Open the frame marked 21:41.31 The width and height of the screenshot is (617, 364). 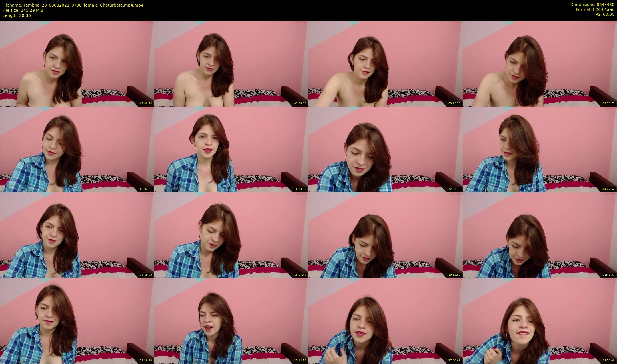click(x=540, y=235)
